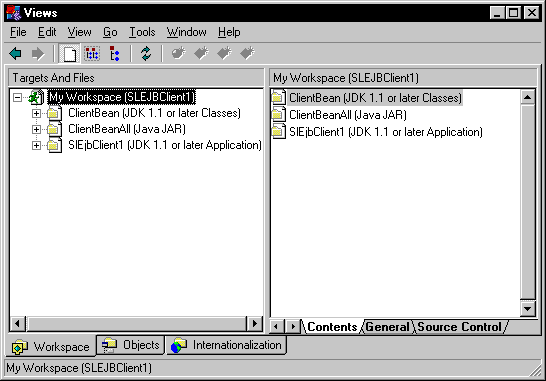
Task: Toggle the tree hierarchy view toolbar button
Action: point(115,54)
